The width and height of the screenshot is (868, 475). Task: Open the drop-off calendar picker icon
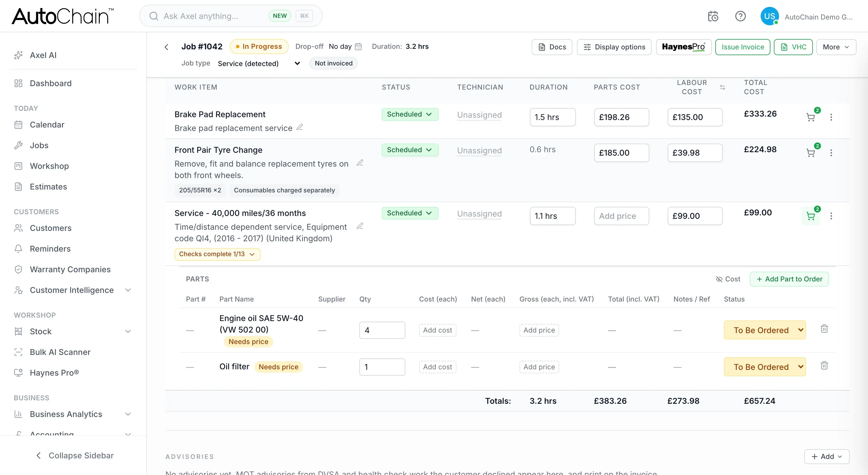point(358,47)
